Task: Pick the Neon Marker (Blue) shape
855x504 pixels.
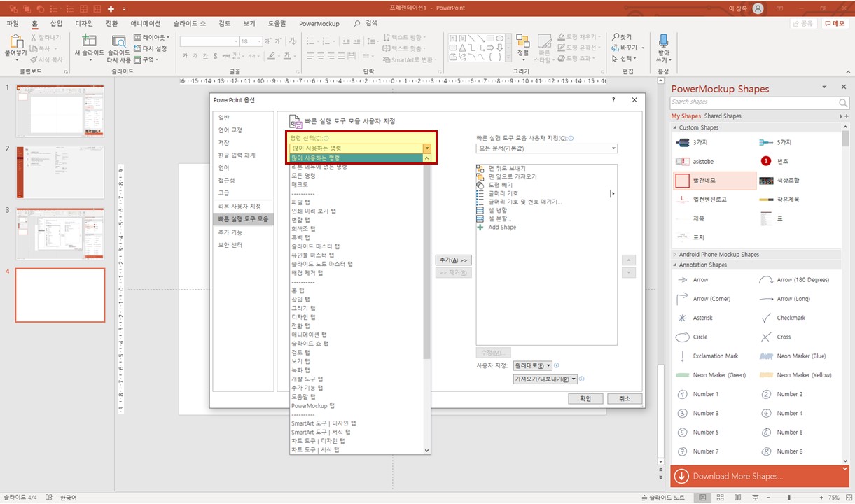Action: click(799, 356)
